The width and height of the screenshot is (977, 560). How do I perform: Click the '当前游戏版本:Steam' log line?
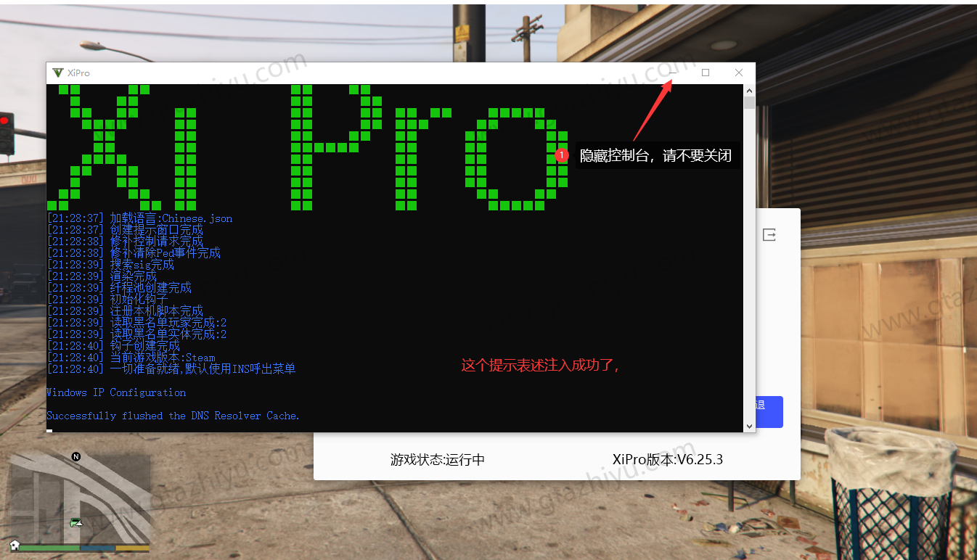[131, 358]
